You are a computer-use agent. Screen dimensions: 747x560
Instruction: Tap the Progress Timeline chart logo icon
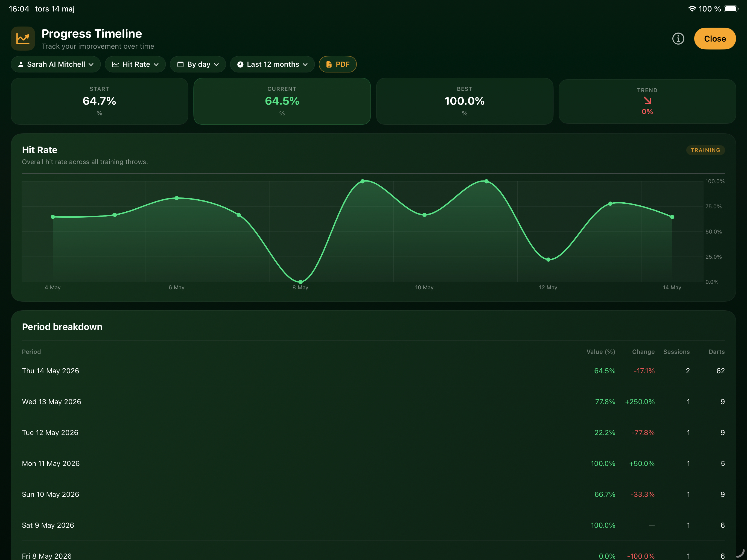tap(23, 39)
